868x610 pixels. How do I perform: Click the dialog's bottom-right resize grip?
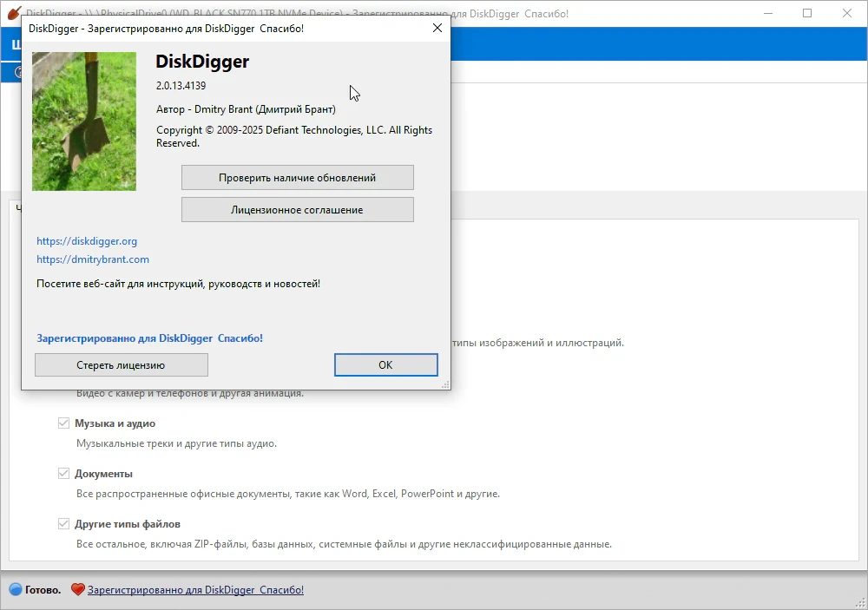point(445,384)
